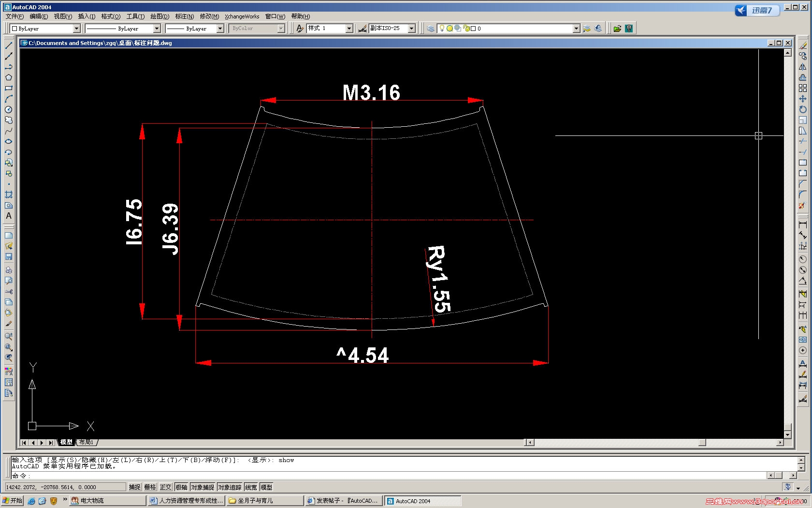The image size is (812, 508).
Task: Switch to the 布局1 layout tab
Action: [x=87, y=442]
